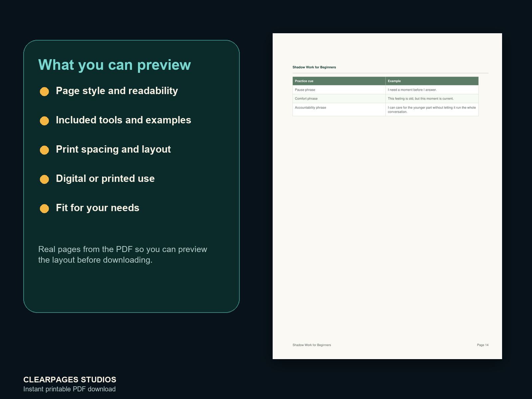Click the 'Page 14' footer number
This screenshot has height=399, width=532.
(483, 345)
